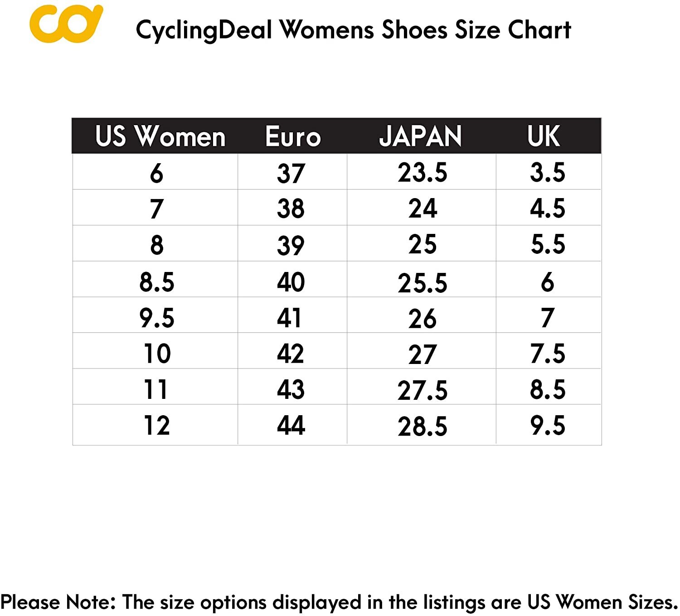Viewport: 680px width, 616px height.
Task: Click Japan size 23.5 cell
Action: pyautogui.click(x=422, y=173)
